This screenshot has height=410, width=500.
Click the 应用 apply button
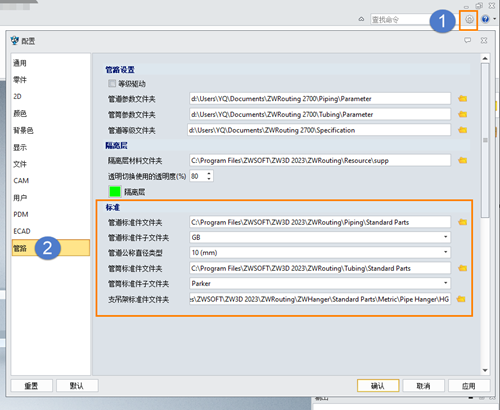point(469,386)
